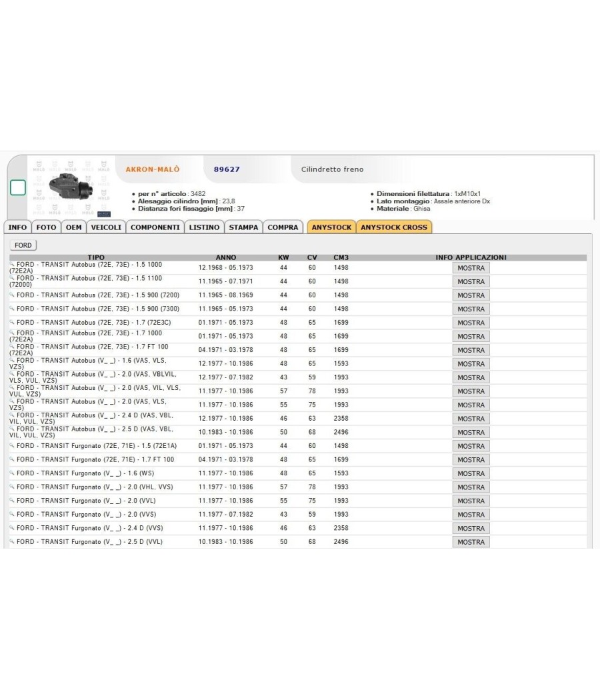This screenshot has height=700, width=600.
Task: Click the TIPO column header
Action: click(x=96, y=257)
